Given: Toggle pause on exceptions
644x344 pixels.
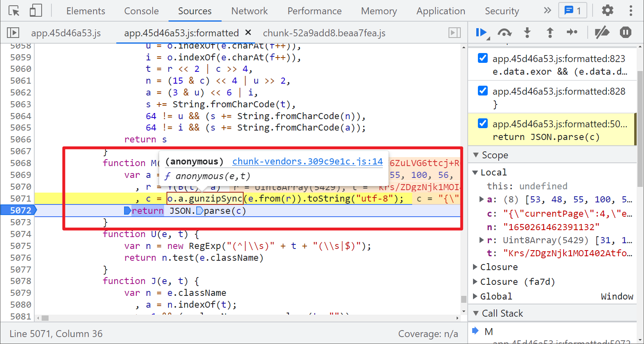Looking at the screenshot, I should [625, 33].
